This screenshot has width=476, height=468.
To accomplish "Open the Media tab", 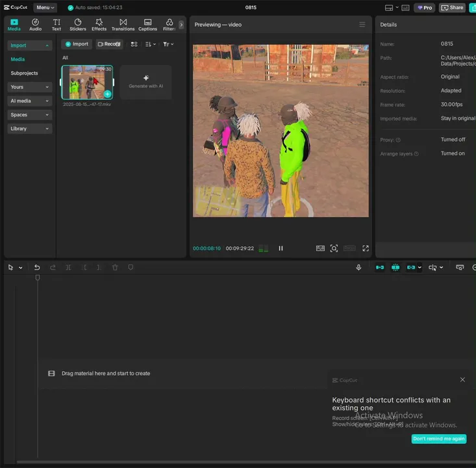I will [14, 25].
